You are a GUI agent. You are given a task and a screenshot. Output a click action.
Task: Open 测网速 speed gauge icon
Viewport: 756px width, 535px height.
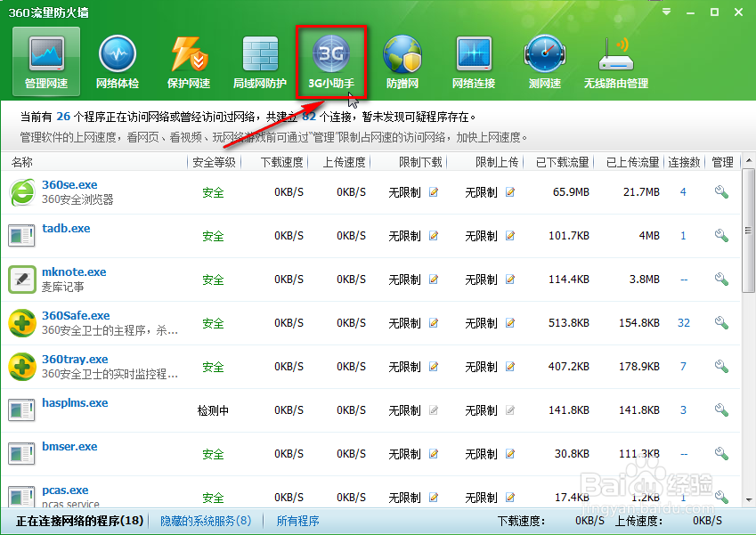pos(545,61)
